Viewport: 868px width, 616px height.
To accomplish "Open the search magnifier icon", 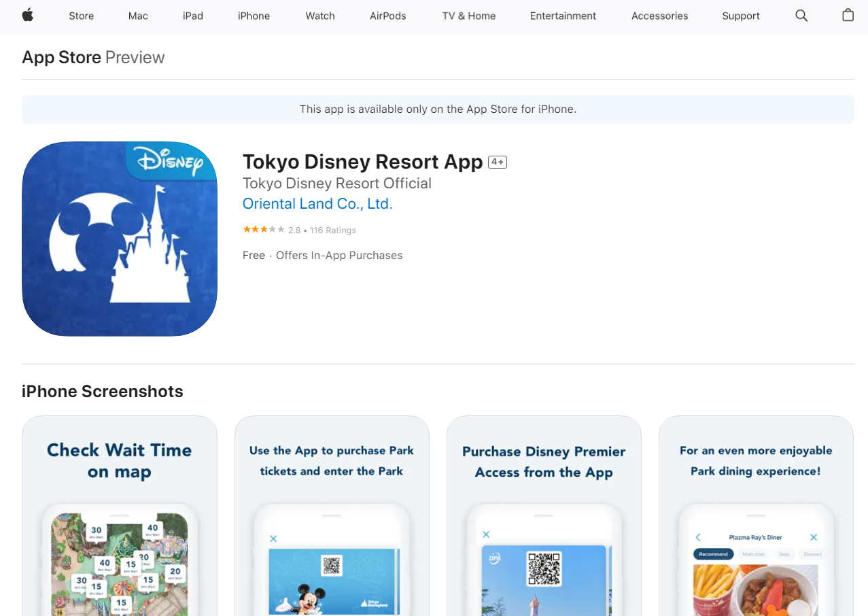I will point(801,15).
